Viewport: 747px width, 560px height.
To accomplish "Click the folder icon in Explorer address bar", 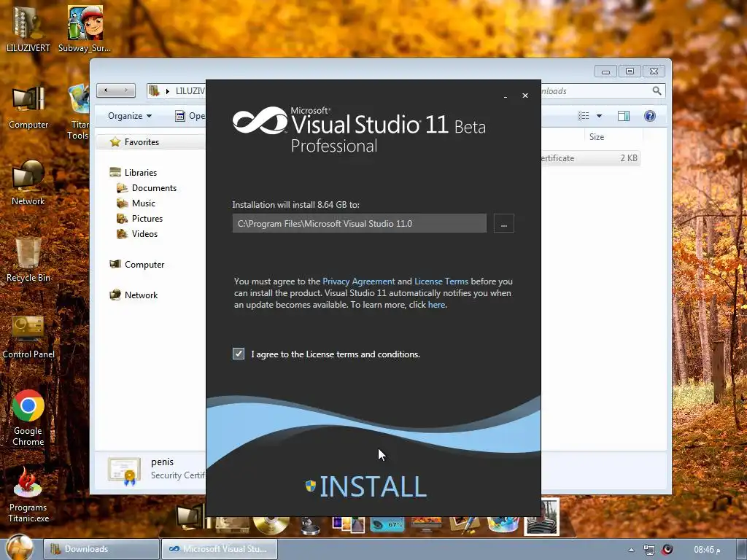I will 153,90.
